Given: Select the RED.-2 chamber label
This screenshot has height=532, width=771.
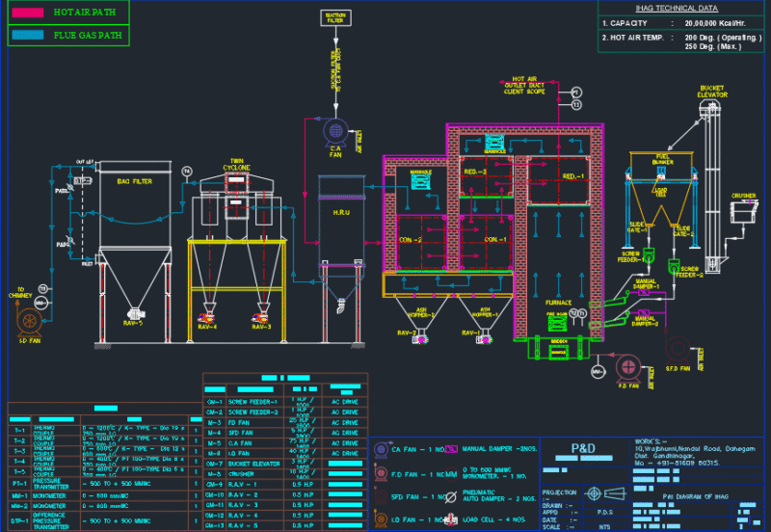Looking at the screenshot, I should tap(475, 172).
